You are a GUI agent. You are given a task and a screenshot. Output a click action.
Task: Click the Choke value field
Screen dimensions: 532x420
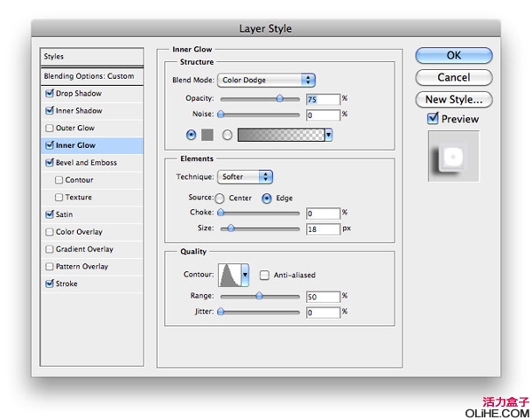tap(323, 214)
